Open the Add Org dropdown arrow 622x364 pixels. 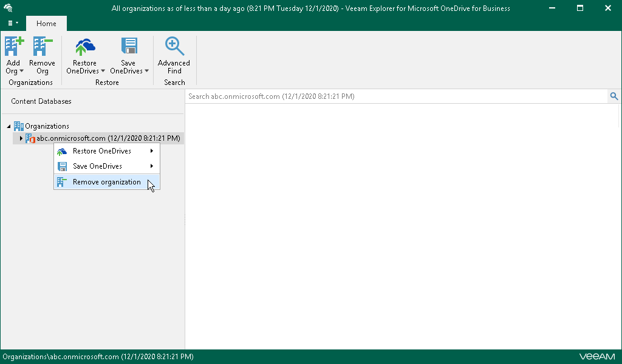point(21,72)
